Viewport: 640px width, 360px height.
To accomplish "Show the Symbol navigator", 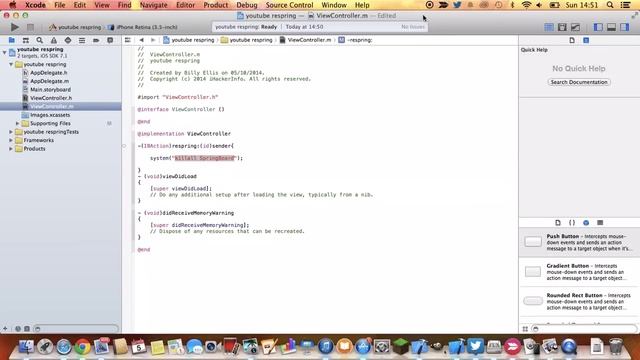I will [26, 40].
